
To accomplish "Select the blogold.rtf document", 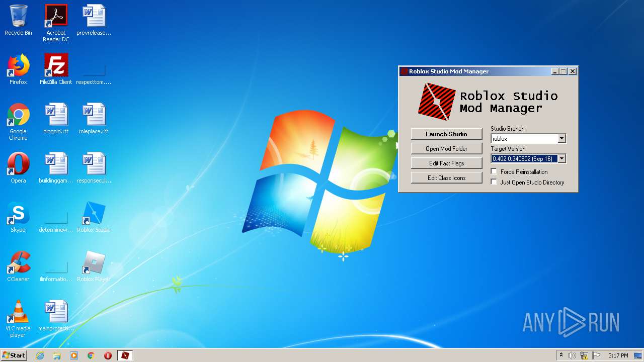I will pos(56,119).
